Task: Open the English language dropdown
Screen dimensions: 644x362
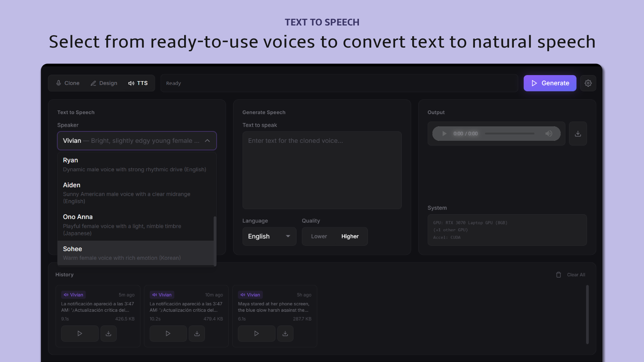Action: 269,236
